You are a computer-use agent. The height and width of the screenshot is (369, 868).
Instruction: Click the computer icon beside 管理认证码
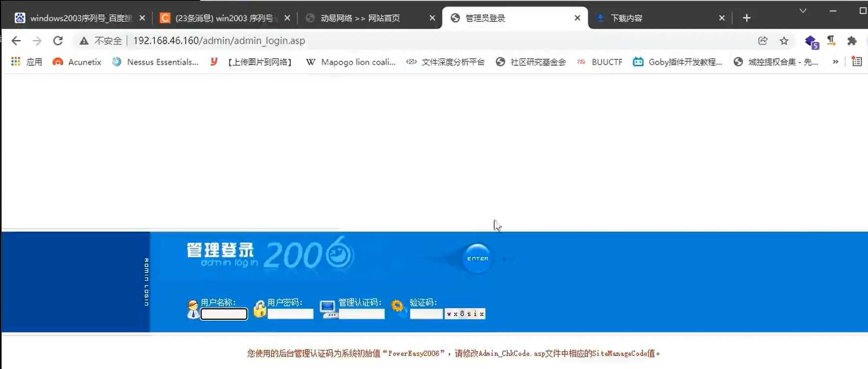328,309
